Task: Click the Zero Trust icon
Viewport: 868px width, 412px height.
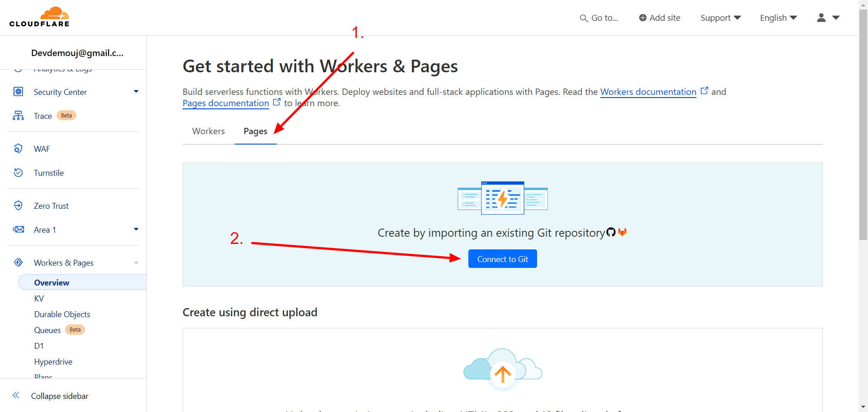Action: 18,206
